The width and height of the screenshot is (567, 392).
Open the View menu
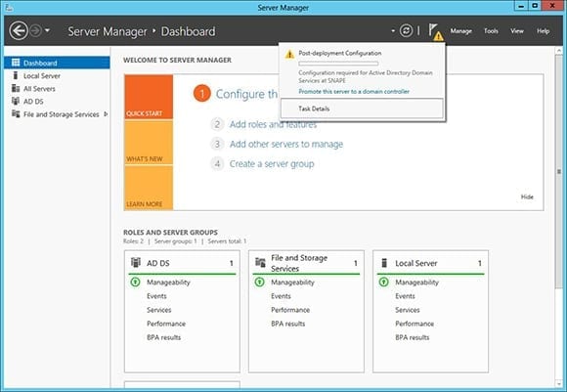click(x=517, y=31)
